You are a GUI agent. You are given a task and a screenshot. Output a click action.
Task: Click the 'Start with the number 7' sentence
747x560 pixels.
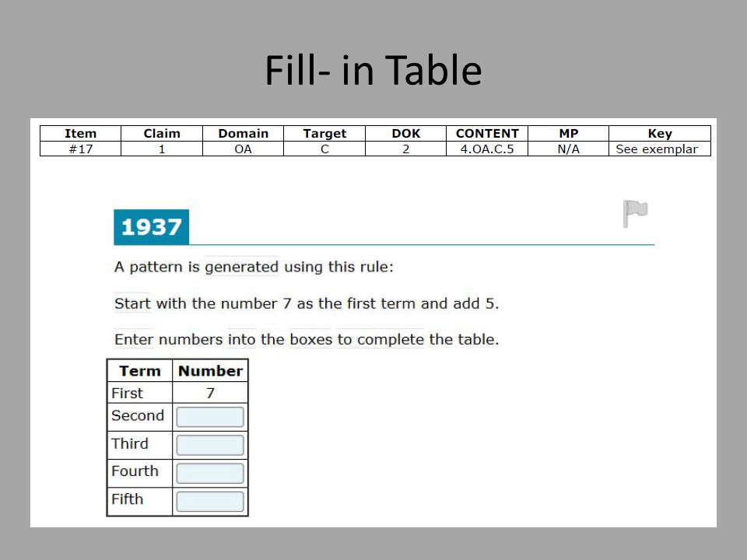pyautogui.click(x=307, y=304)
